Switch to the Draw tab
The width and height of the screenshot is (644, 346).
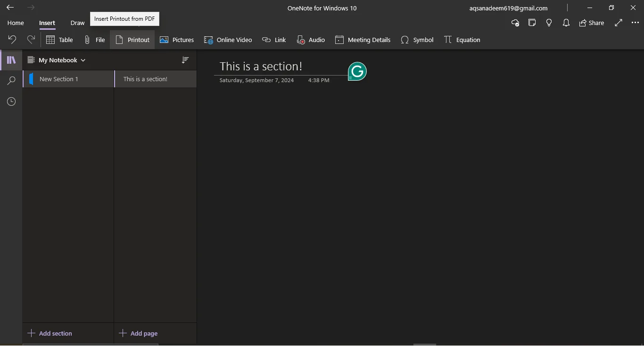coord(77,23)
